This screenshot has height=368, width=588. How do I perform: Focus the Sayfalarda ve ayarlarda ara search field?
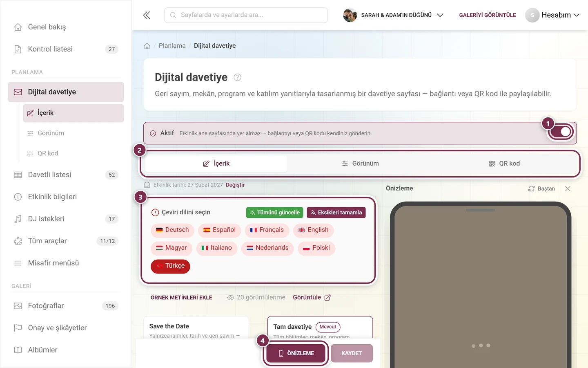pyautogui.click(x=246, y=15)
